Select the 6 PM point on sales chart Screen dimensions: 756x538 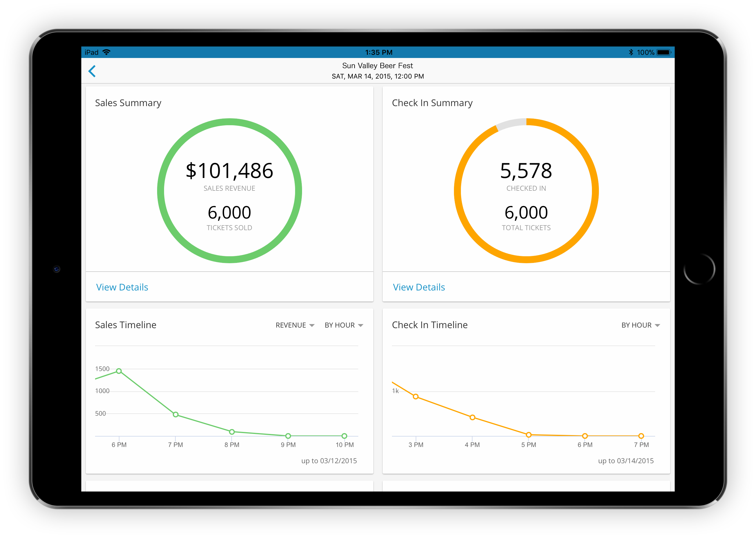click(x=119, y=371)
